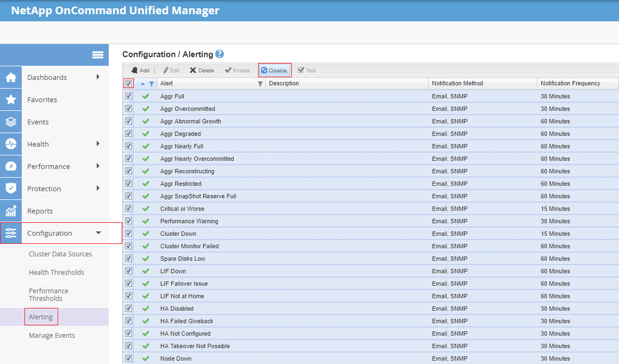Uncheck the Critical or Worse checkbox
The width and height of the screenshot is (619, 364).
pos(128,208)
